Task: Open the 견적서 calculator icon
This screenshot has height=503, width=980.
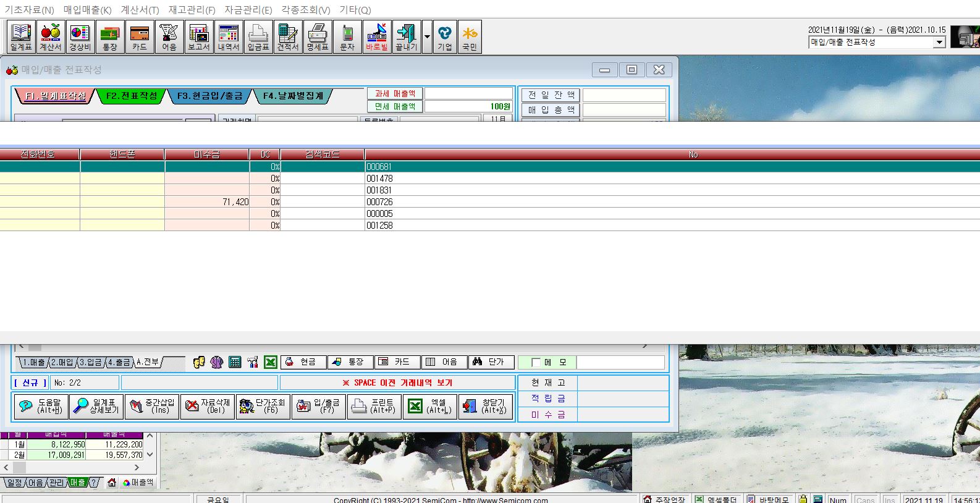Action: (288, 37)
